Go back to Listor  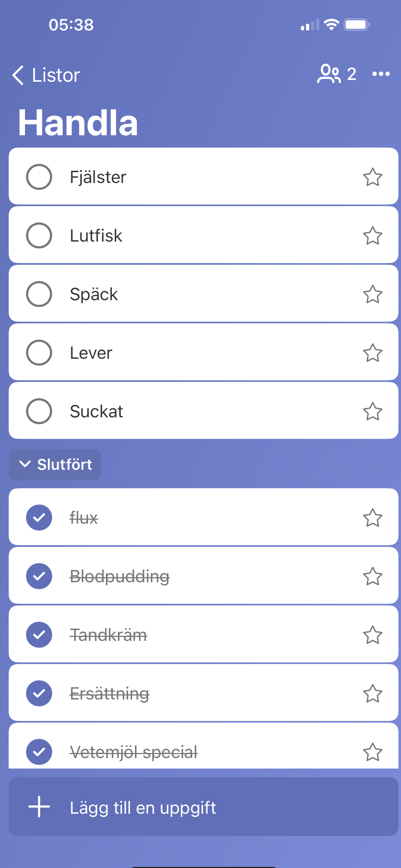pyautogui.click(x=46, y=75)
